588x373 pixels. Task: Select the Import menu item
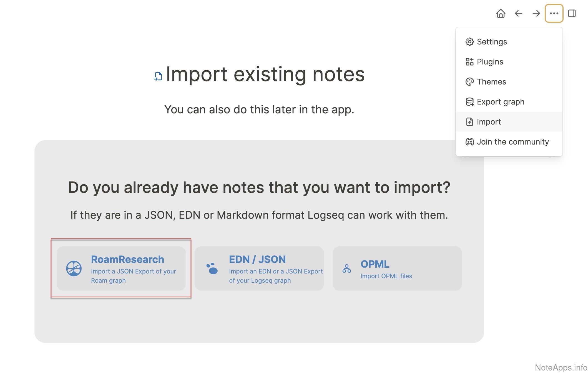(489, 122)
